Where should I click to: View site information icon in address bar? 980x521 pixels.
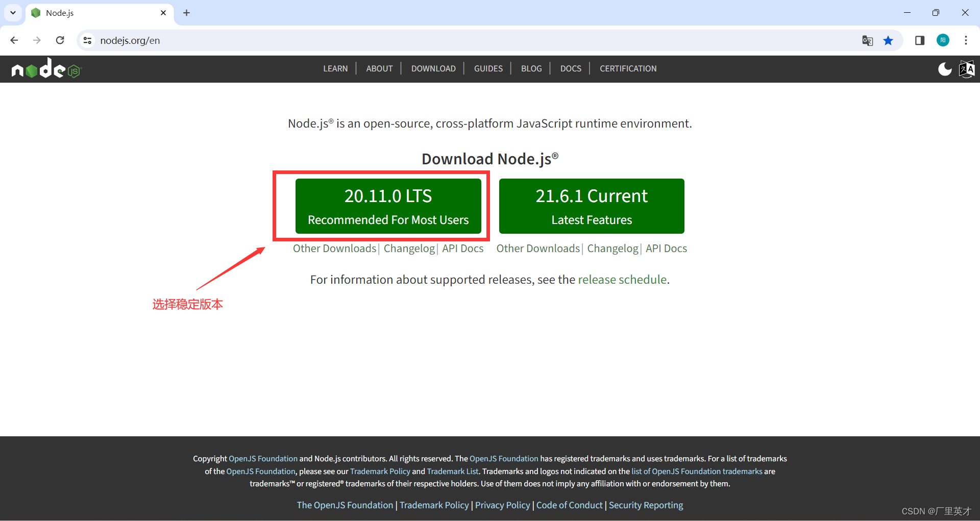[88, 40]
